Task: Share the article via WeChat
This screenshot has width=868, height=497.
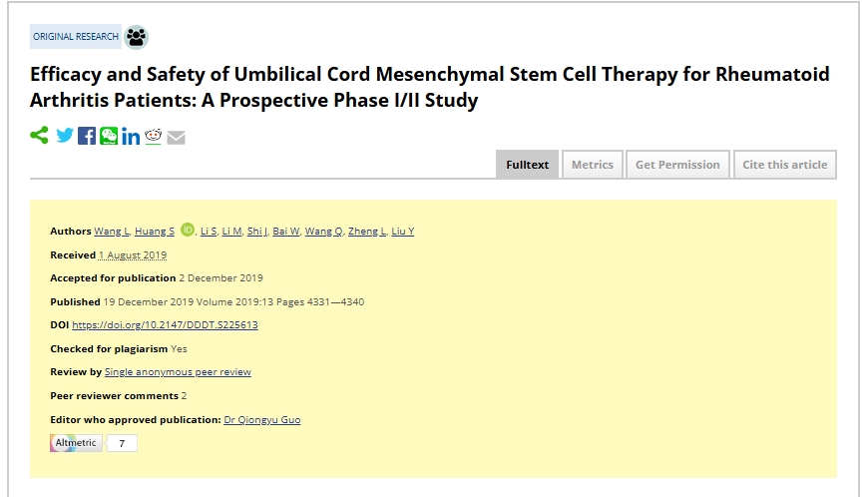Action: click(x=109, y=136)
